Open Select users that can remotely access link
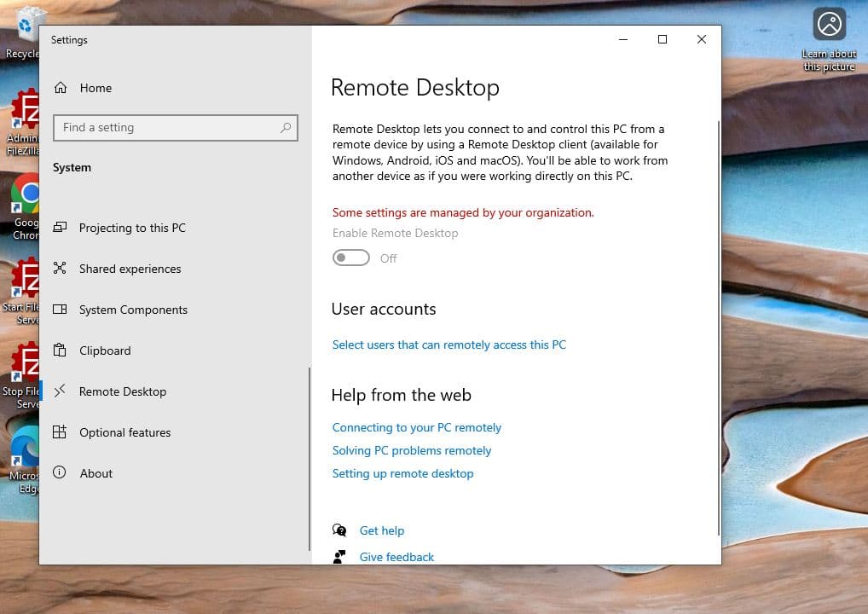This screenshot has width=868, height=614. click(x=448, y=345)
